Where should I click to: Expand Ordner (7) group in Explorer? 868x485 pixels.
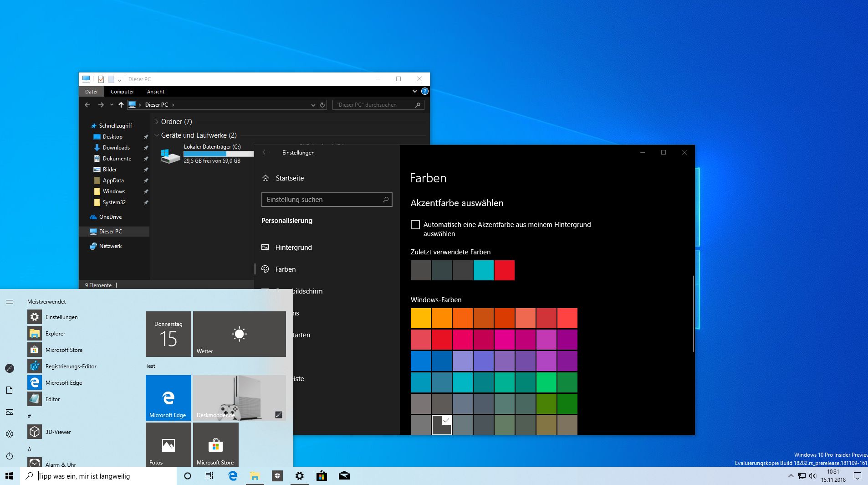157,122
